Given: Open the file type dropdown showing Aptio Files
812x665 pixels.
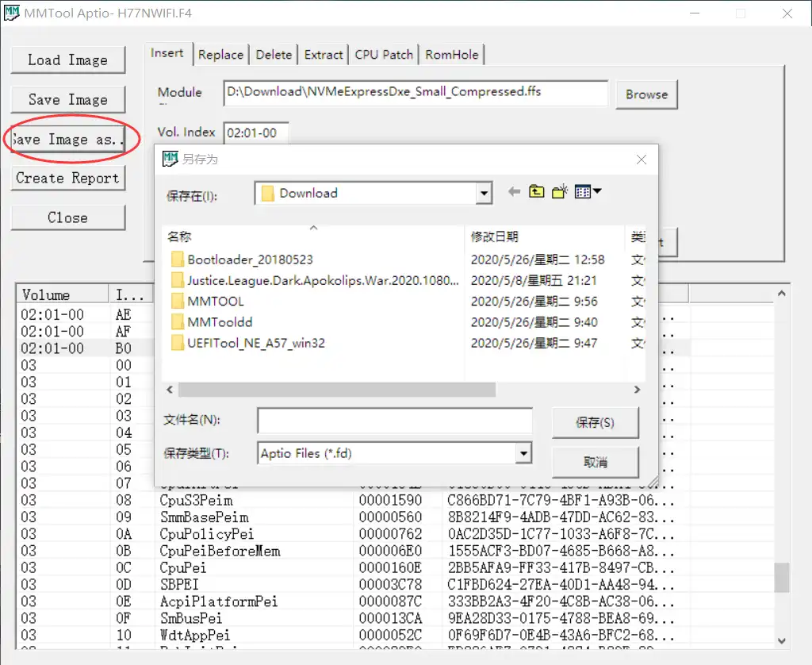Looking at the screenshot, I should point(523,453).
